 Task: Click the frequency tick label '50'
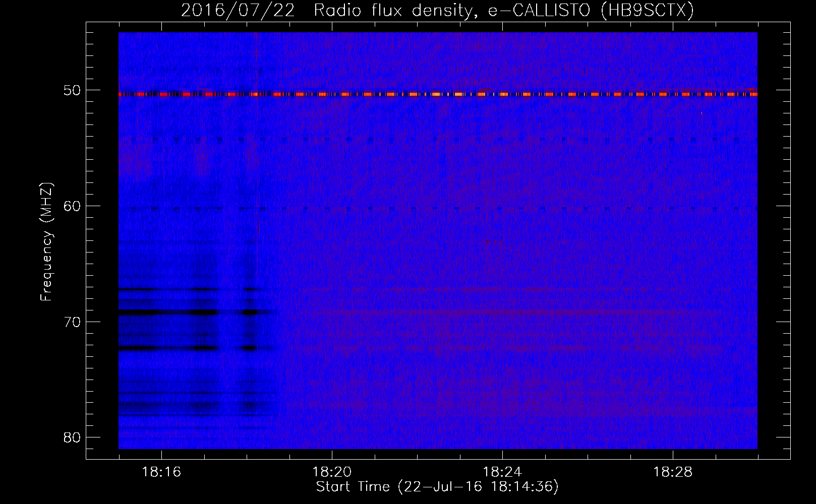tap(72, 91)
